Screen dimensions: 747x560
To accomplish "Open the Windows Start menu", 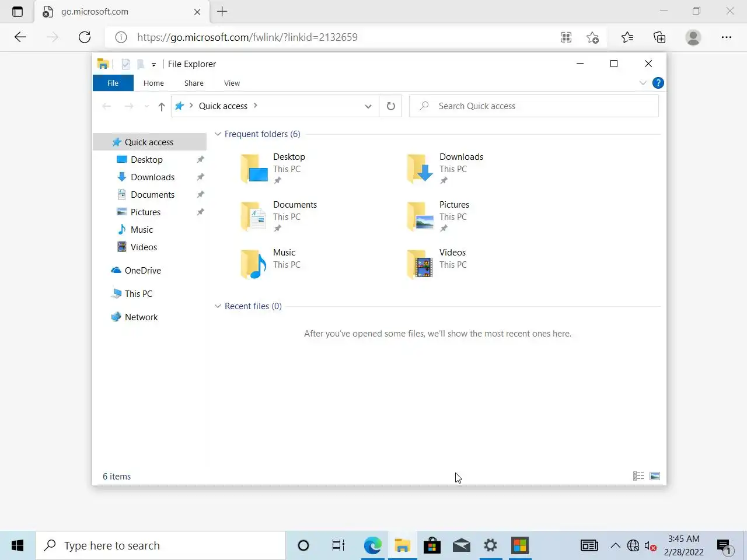I will tap(18, 545).
